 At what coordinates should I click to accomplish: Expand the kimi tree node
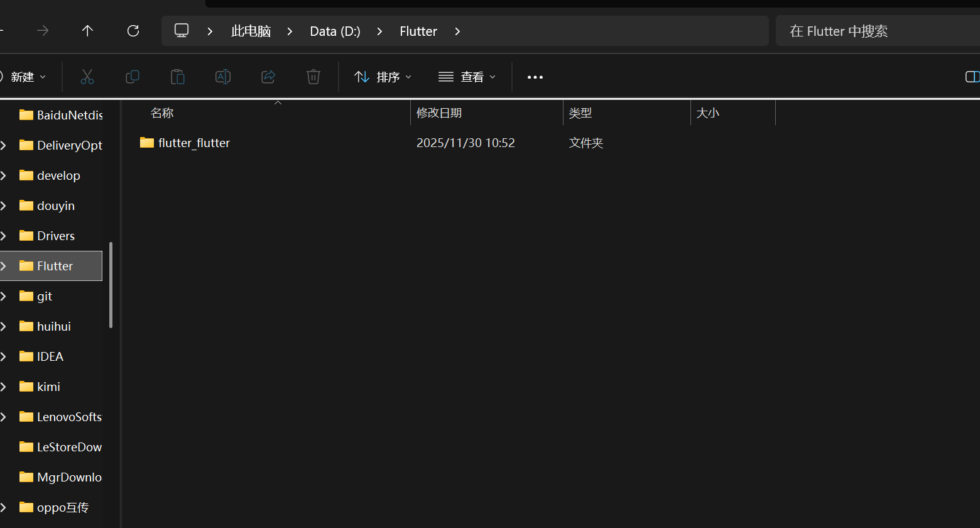3,387
